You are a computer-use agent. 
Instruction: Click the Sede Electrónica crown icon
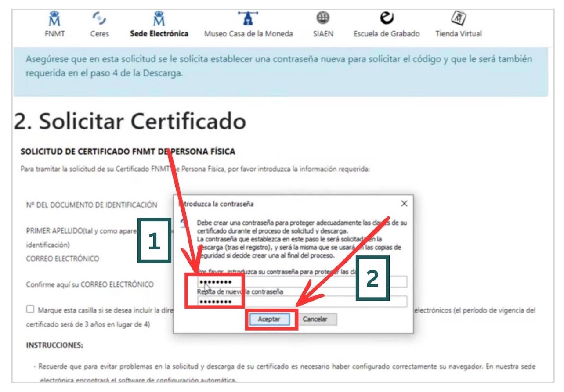pyautogui.click(x=159, y=18)
